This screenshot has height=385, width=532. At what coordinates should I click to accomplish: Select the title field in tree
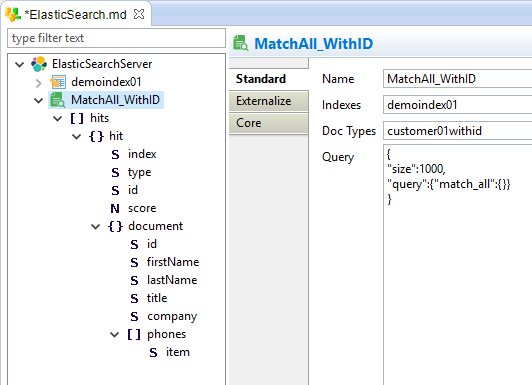(x=157, y=298)
